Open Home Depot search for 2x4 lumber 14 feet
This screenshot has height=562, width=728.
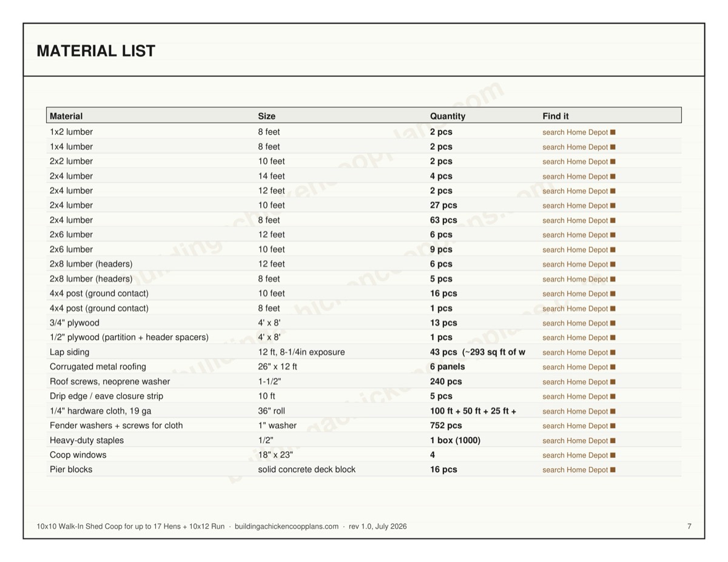pyautogui.click(x=575, y=176)
